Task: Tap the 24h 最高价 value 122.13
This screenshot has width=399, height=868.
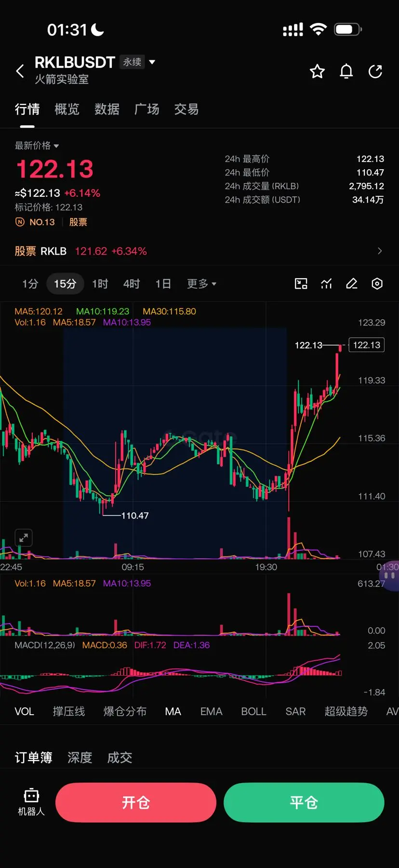Action: pos(370,159)
